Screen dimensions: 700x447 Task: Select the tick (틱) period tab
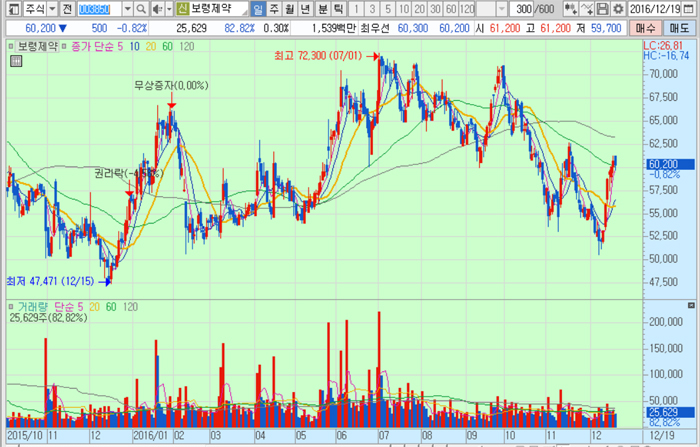(338, 8)
